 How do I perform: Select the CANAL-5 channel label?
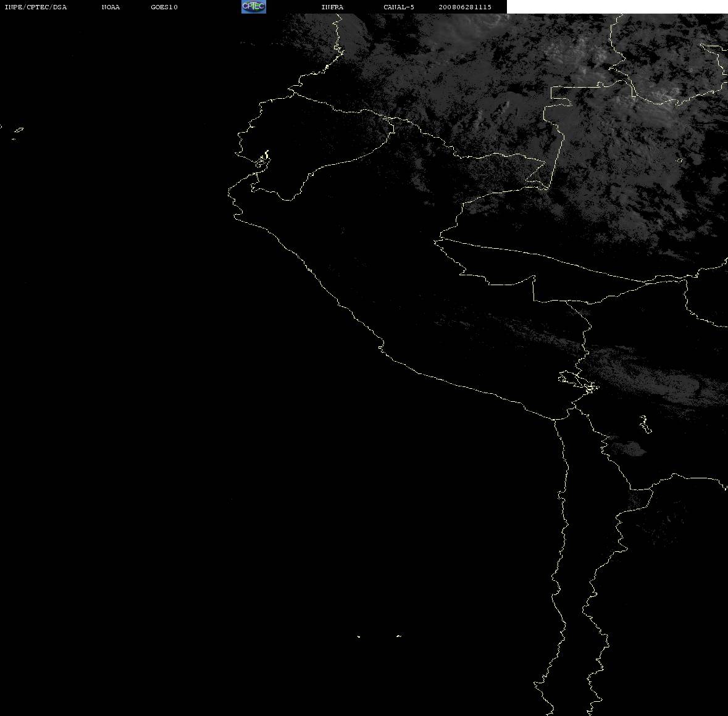click(399, 7)
